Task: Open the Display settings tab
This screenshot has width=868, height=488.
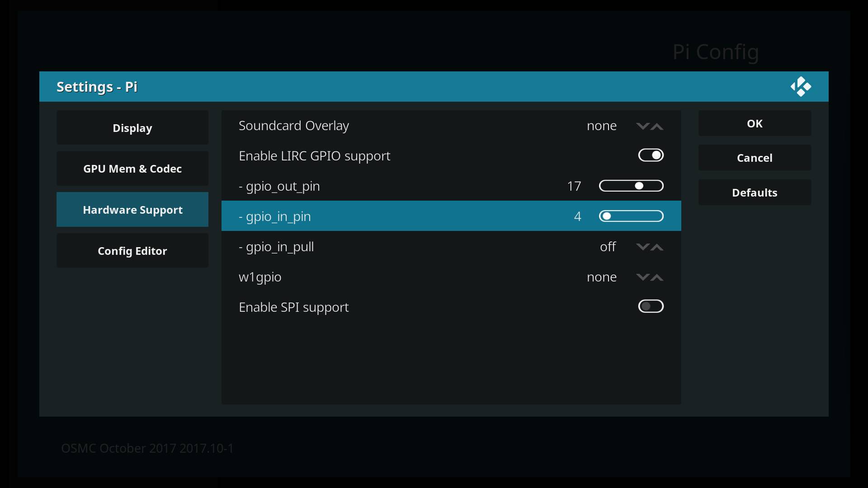Action: [132, 128]
